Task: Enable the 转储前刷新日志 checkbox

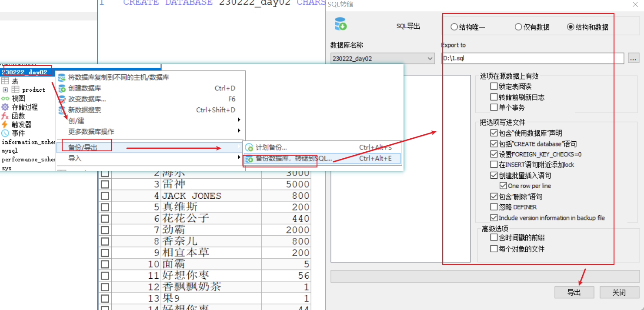Action: (494, 97)
